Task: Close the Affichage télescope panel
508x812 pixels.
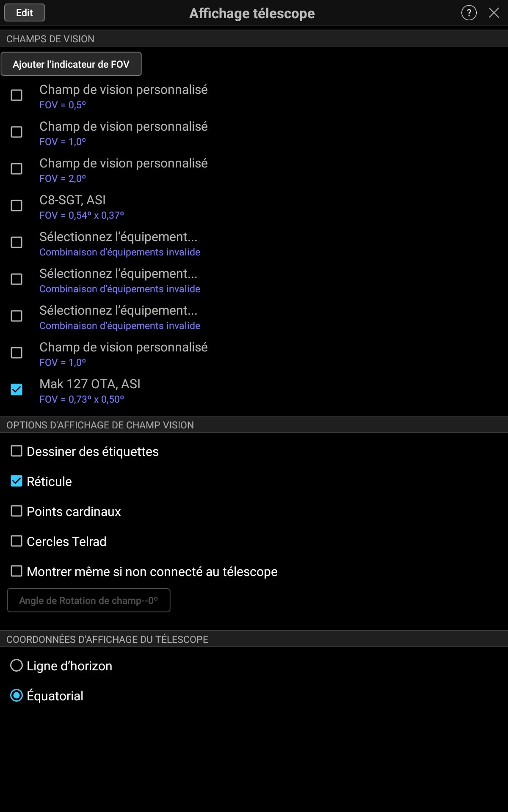Action: pos(494,13)
